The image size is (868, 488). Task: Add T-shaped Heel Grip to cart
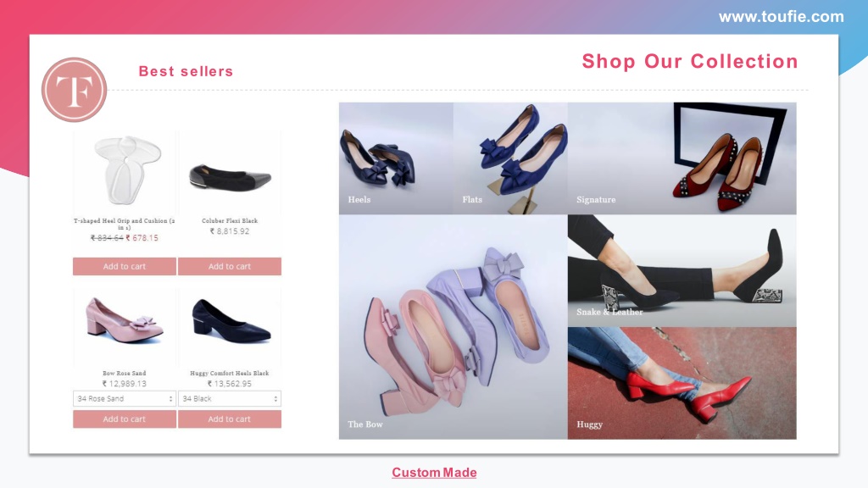tap(125, 266)
